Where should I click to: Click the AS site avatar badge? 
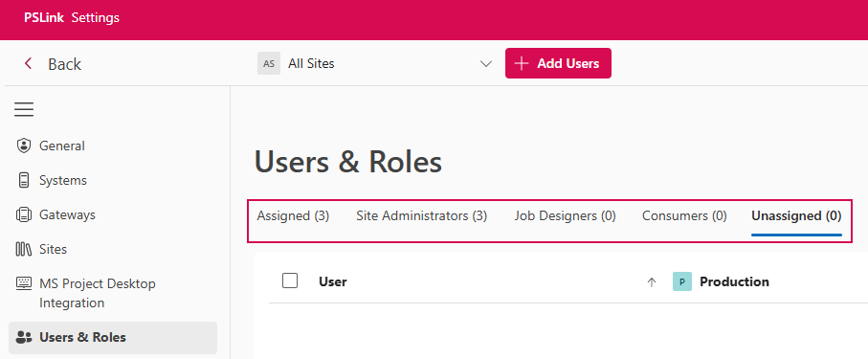tap(269, 64)
